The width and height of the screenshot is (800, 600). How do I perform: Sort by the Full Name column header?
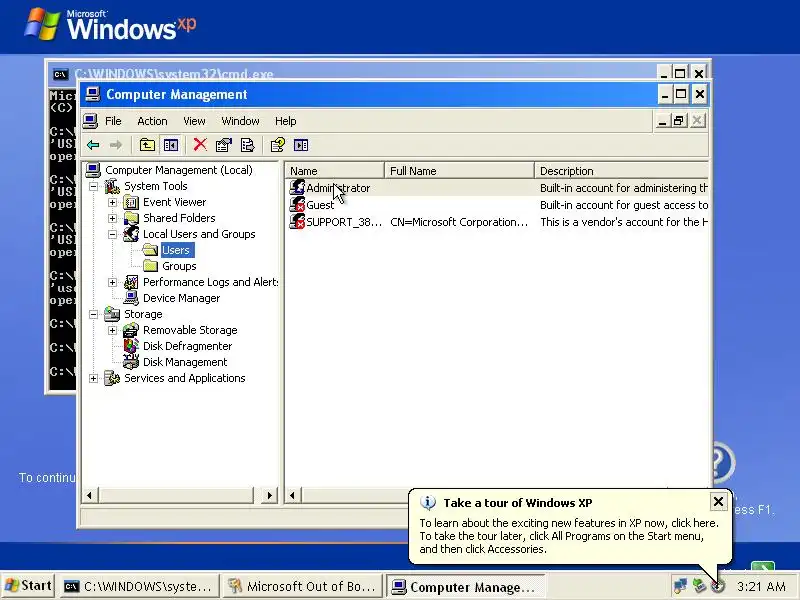coord(459,170)
